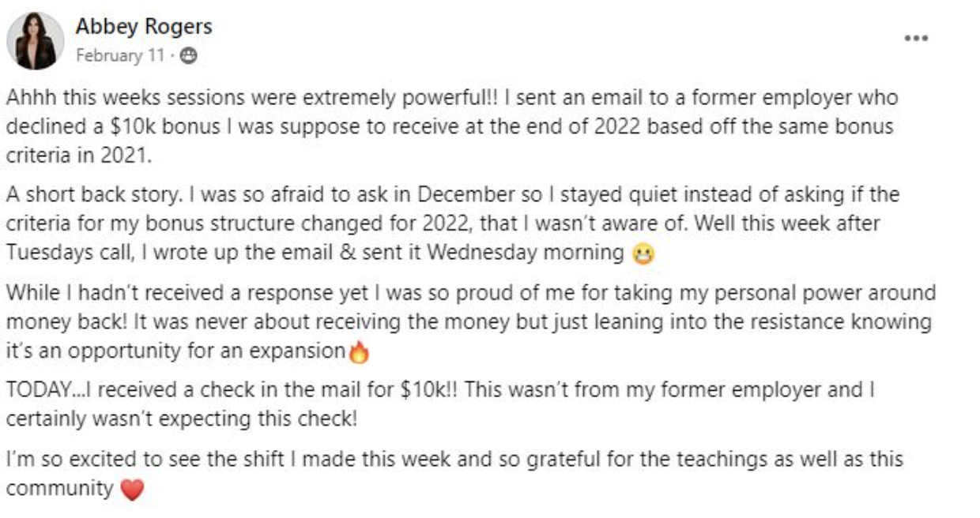Click the paragraph starting 'TODAY...I received a check'
980x518 pixels.
tap(441, 404)
